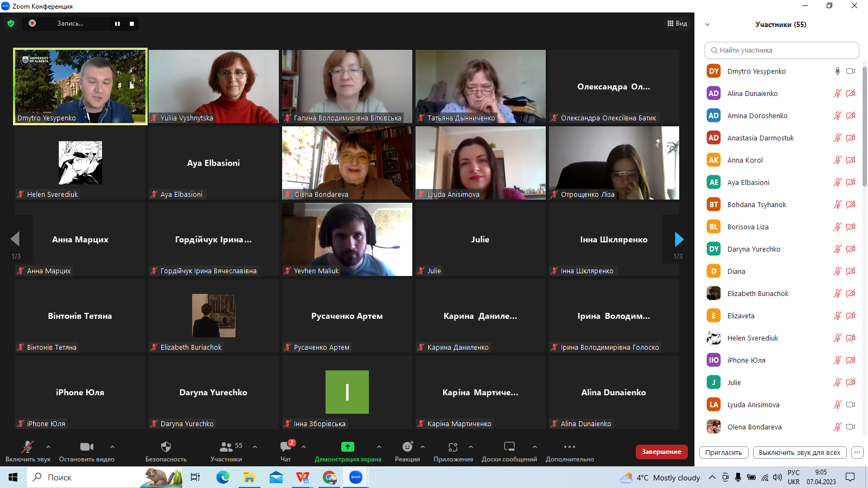Screen dimensions: 868x488
Task: Toggle the microphone unmute button
Action: pyautogui.click(x=27, y=447)
